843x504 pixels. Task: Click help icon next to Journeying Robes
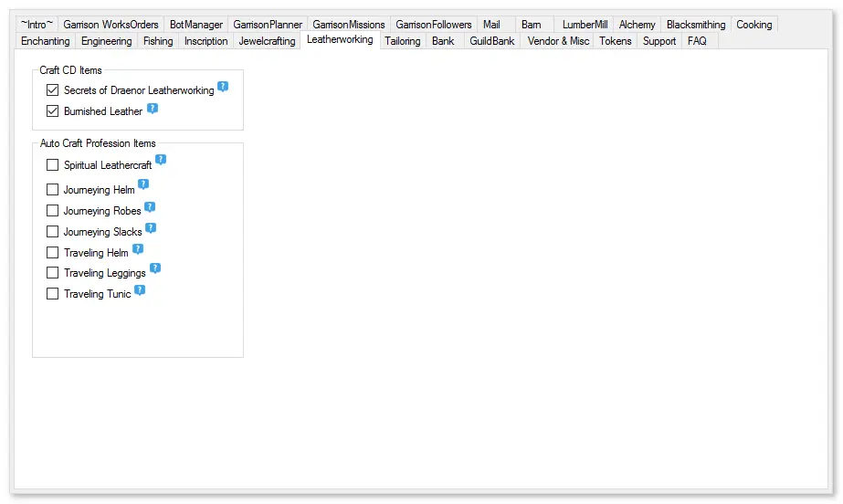point(150,207)
